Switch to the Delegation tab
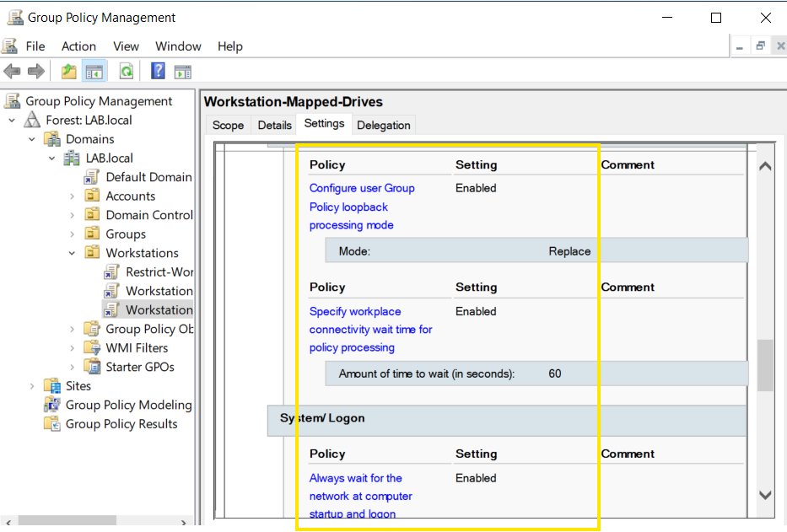This screenshot has width=787, height=532. coord(384,125)
